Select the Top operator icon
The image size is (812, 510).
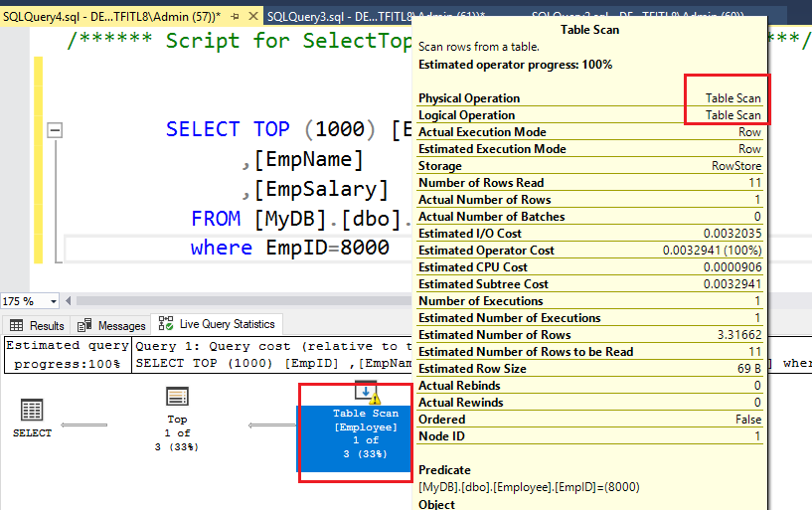(177, 397)
